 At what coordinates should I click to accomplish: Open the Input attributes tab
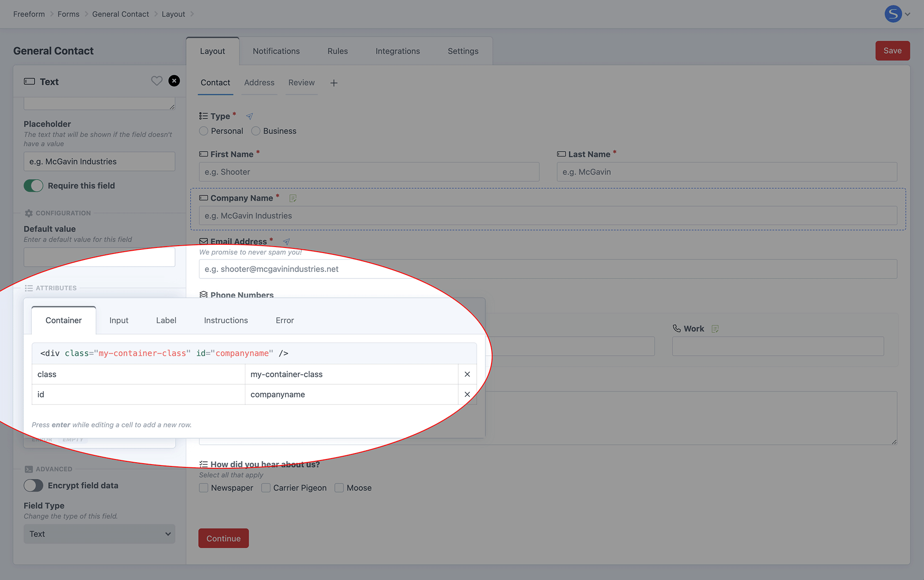pyautogui.click(x=119, y=320)
